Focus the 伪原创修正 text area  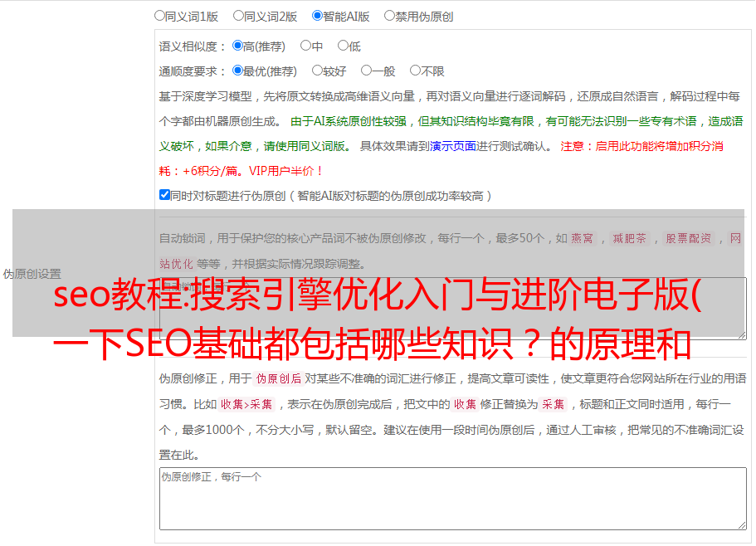(x=453, y=499)
